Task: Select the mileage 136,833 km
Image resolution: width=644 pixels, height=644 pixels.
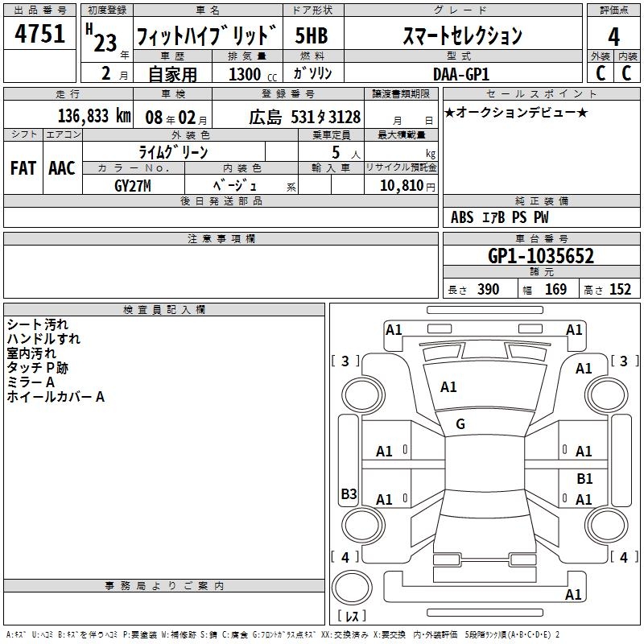Action: (x=94, y=116)
